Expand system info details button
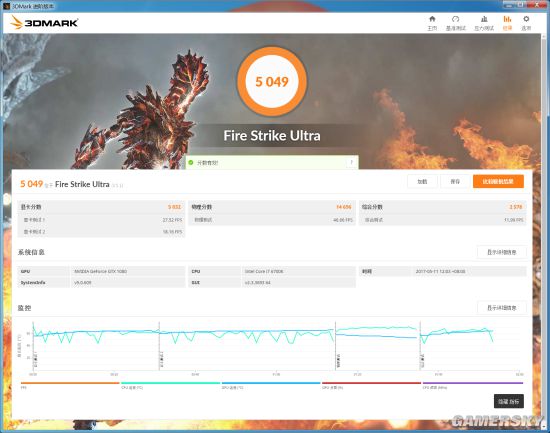 pos(502,252)
